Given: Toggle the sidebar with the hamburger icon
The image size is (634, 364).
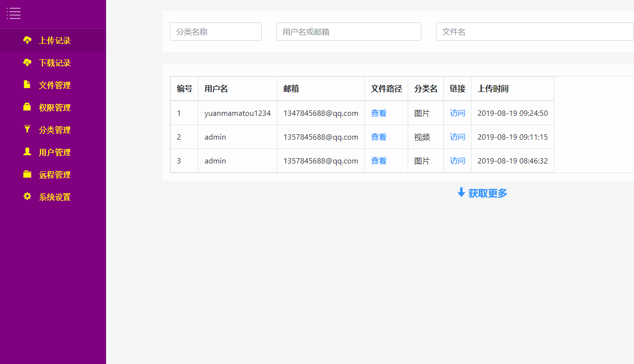Looking at the screenshot, I should [14, 14].
